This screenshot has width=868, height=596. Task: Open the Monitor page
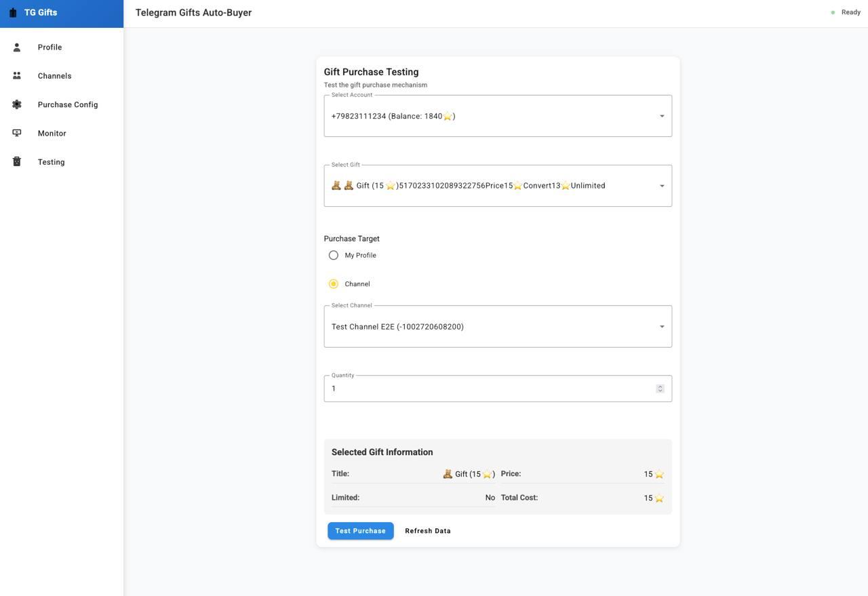click(62, 133)
